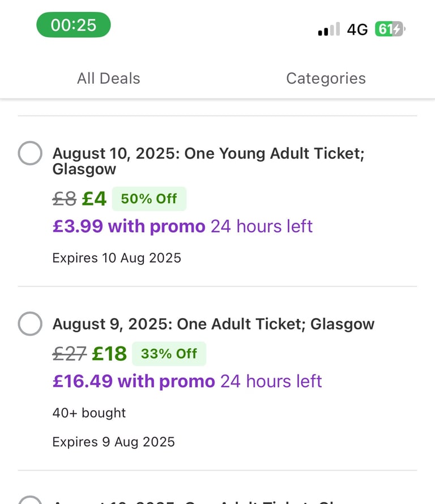
Task: Tap Expires 9 Aug 2025 text
Action: click(x=113, y=442)
